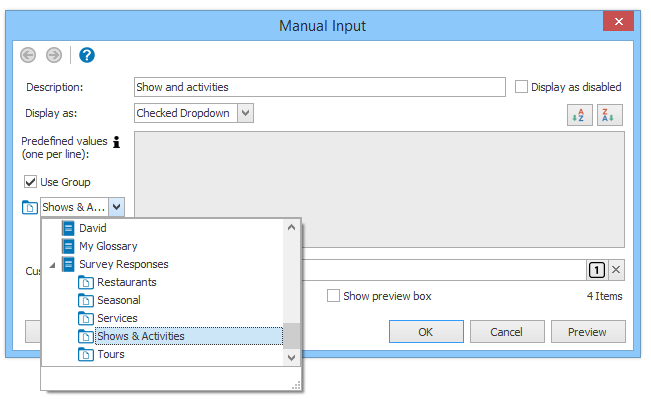
Task: Click the group folder icon beside dropdown
Action: (x=29, y=207)
